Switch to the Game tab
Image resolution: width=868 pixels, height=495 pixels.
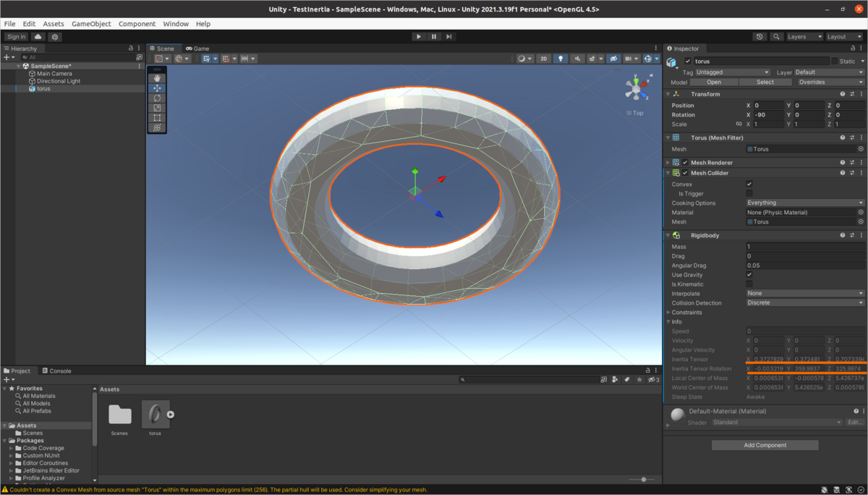197,48
